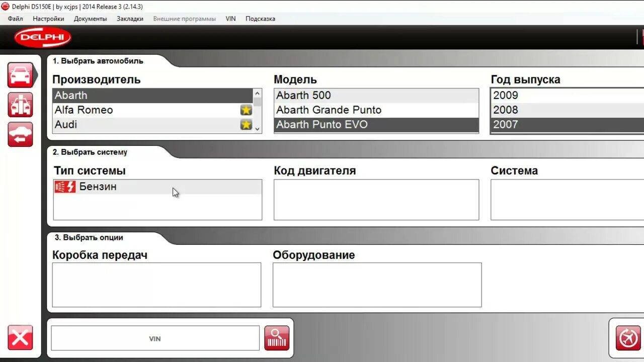Select model Abarth Grande Punto

[376, 110]
